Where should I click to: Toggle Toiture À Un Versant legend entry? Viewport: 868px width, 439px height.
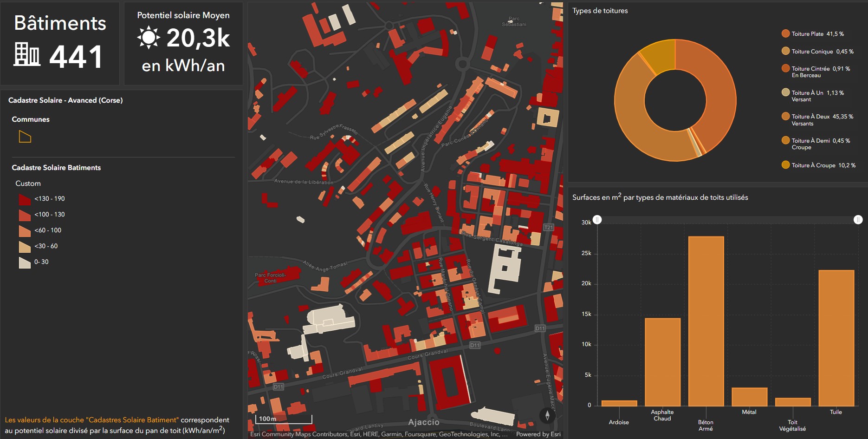pyautogui.click(x=817, y=96)
